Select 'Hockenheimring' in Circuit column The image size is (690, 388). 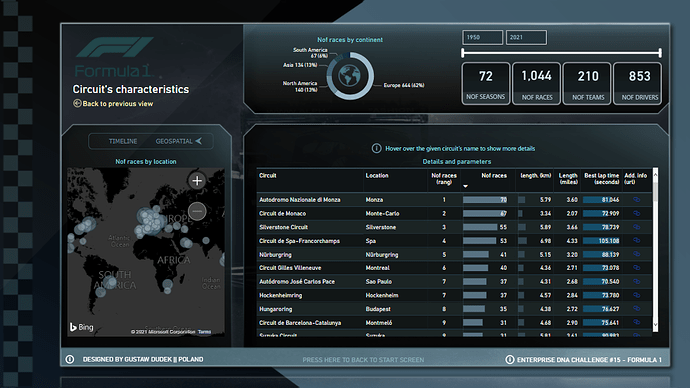coord(280,295)
